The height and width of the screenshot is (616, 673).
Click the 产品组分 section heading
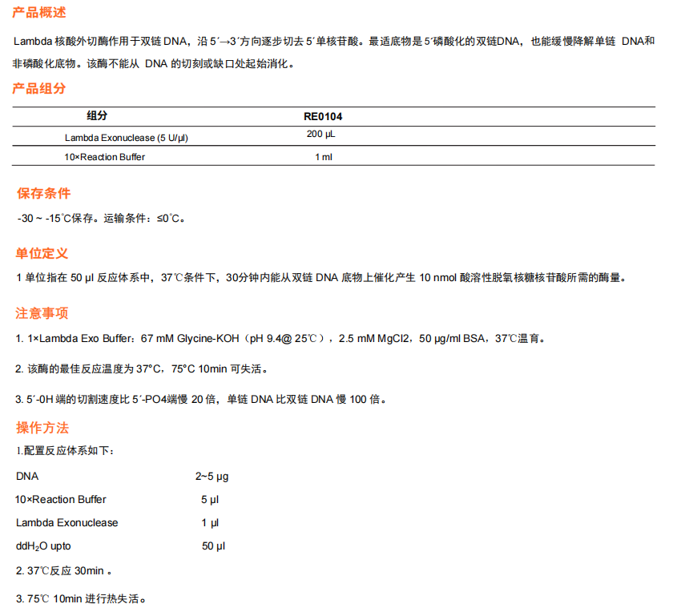point(39,89)
